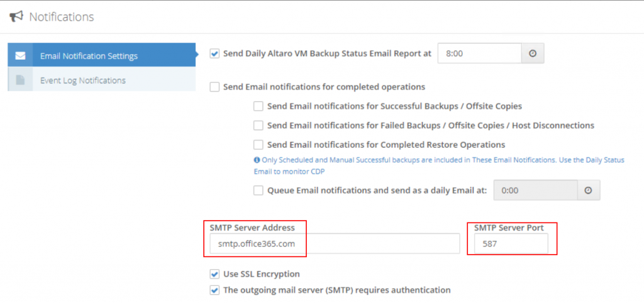Click the blue info icon near CDP note
Viewport: 644px width, 303px height.
tap(257, 160)
